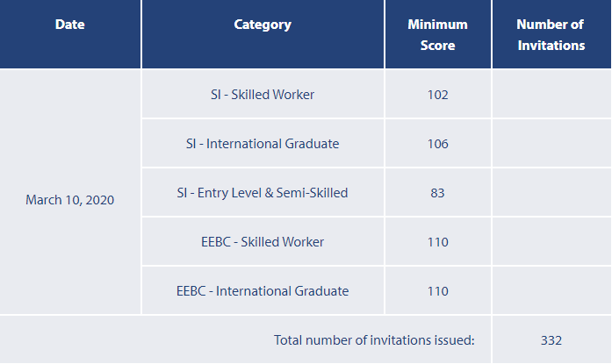
Task: Select SI - Entry Level & Semi-Skilled cell
Action: point(263,193)
